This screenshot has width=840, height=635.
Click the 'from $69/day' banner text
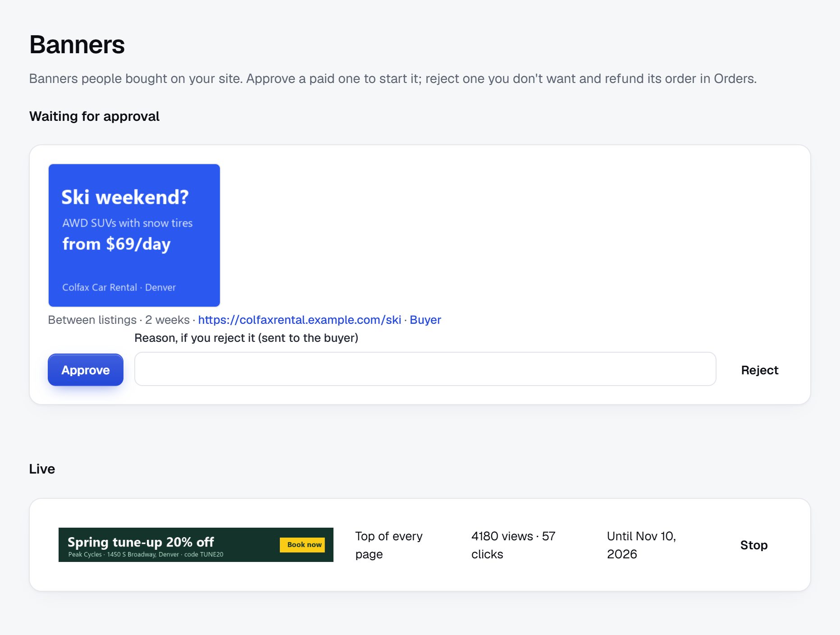(117, 244)
